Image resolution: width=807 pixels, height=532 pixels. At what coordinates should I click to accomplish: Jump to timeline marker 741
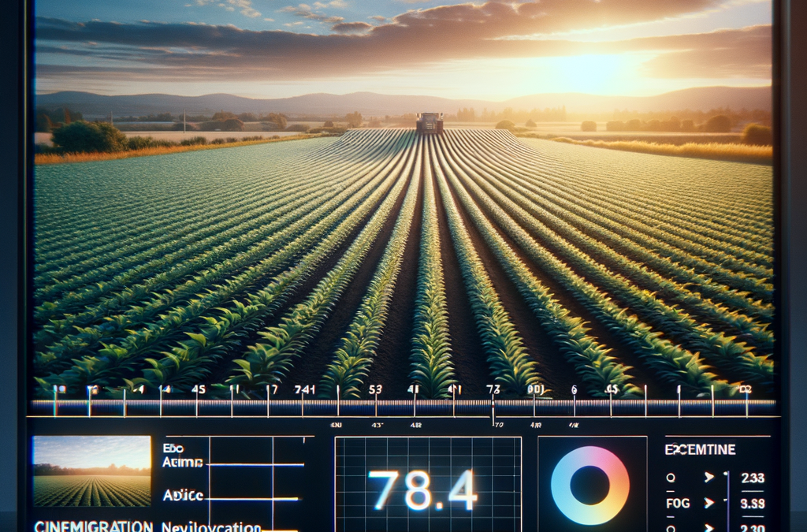coord(304,389)
